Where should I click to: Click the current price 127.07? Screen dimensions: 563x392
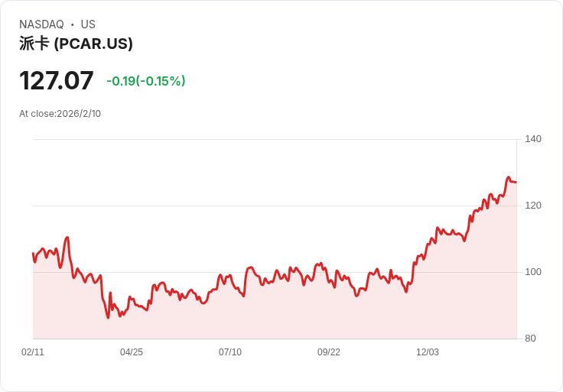coord(57,80)
